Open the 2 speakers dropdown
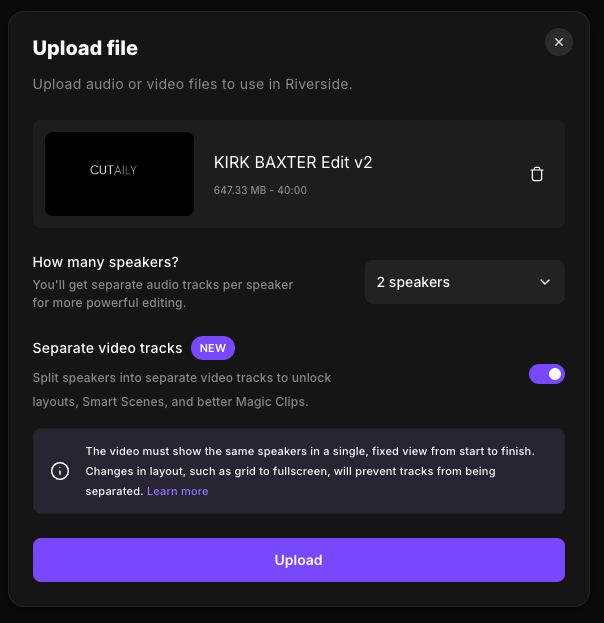Image resolution: width=604 pixels, height=623 pixels. pyautogui.click(x=464, y=282)
